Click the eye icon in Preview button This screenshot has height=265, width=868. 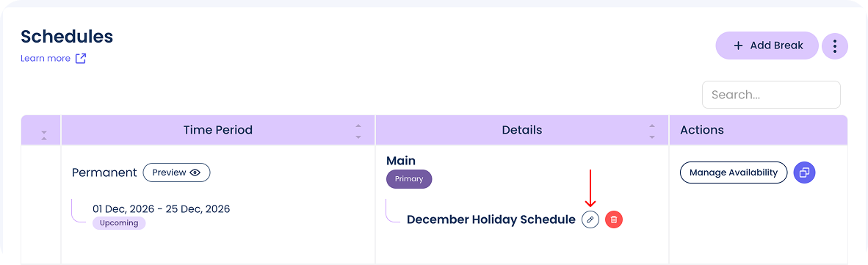(x=195, y=173)
